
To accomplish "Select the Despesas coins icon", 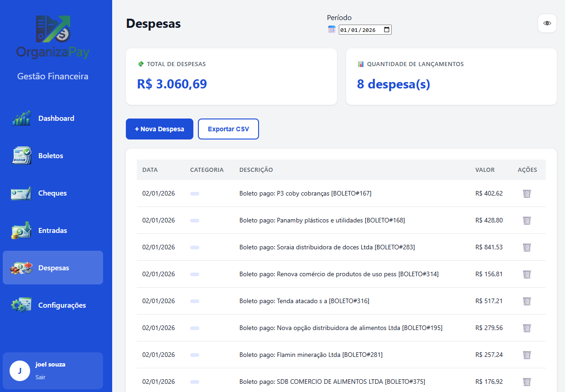I will click(x=21, y=268).
